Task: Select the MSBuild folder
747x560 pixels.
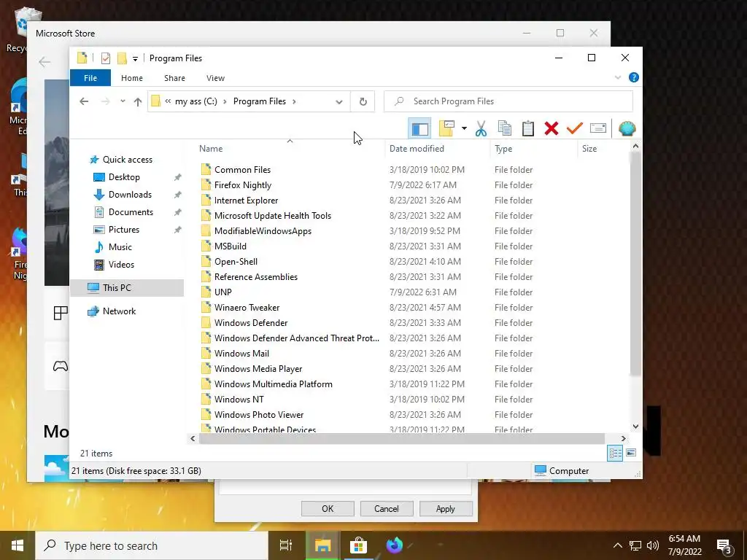Action: click(230, 246)
